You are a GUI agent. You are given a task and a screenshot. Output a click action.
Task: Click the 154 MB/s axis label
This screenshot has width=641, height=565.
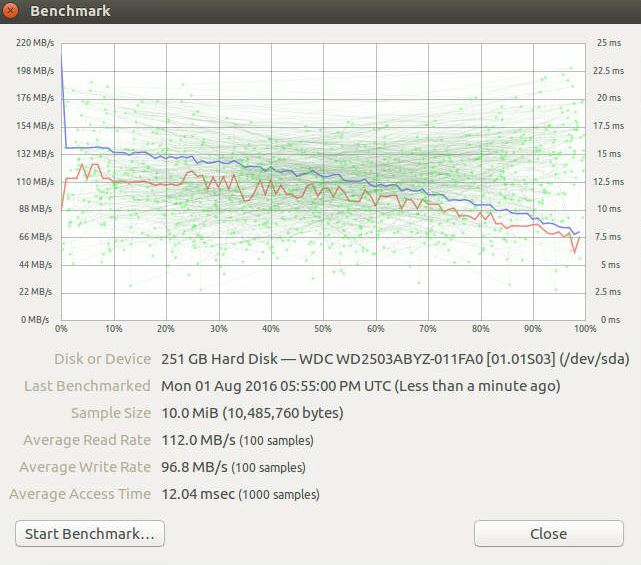click(x=35, y=126)
